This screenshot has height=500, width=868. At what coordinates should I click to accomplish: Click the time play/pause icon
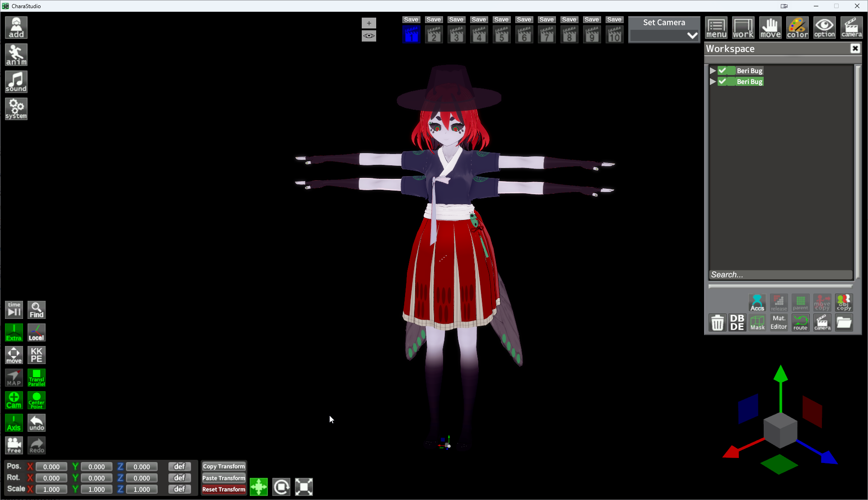click(x=14, y=310)
